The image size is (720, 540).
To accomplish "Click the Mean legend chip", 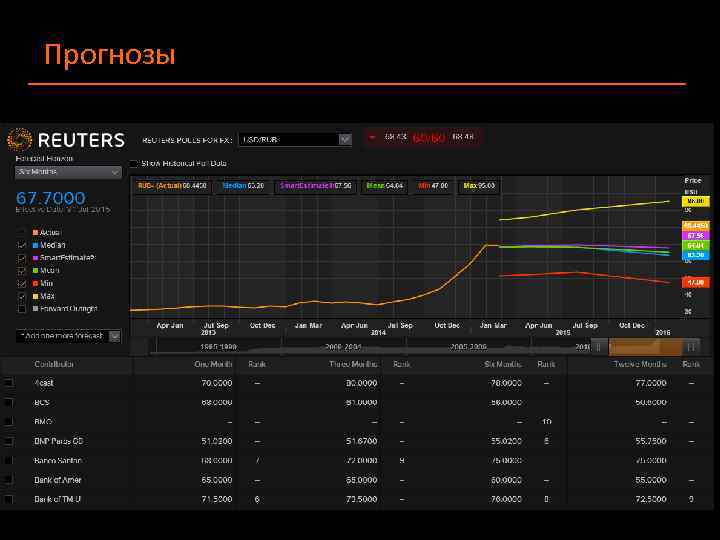I will pyautogui.click(x=385, y=186).
